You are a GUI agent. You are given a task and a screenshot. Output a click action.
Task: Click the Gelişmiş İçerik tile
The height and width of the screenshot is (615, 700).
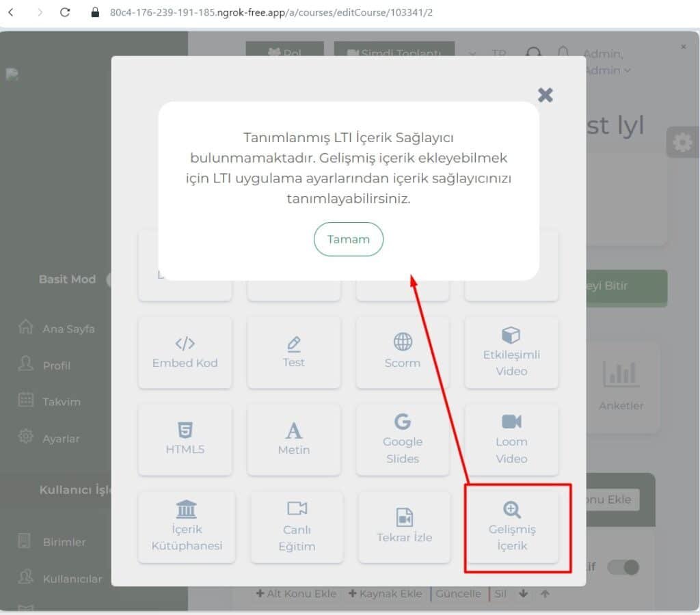pos(512,527)
